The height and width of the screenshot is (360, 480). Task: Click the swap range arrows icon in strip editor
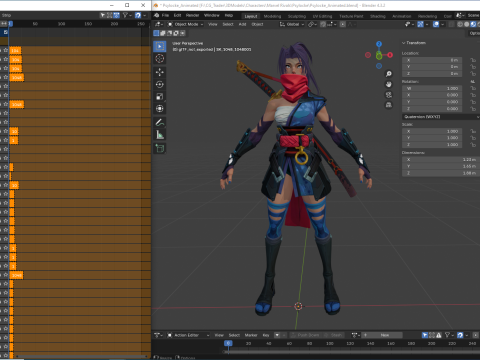coord(4,24)
